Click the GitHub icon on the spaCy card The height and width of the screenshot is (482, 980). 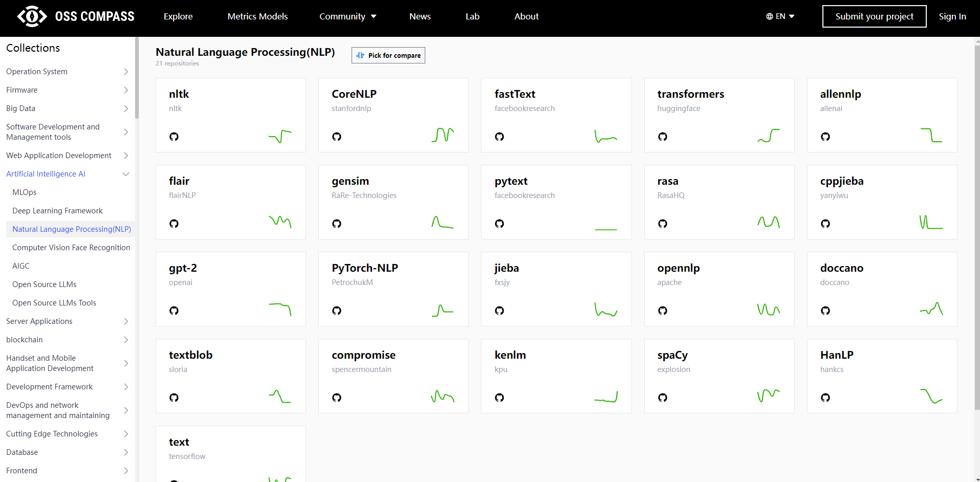pyautogui.click(x=663, y=398)
